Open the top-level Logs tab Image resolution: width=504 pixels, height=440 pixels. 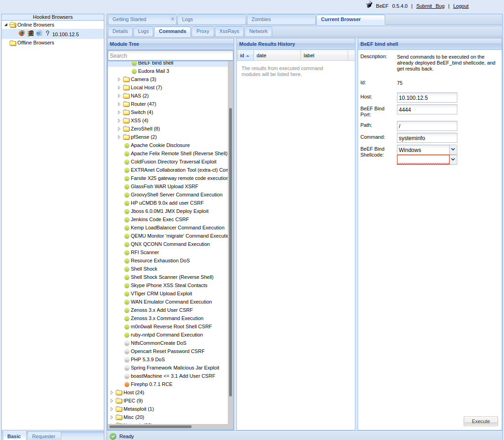[x=211, y=19]
